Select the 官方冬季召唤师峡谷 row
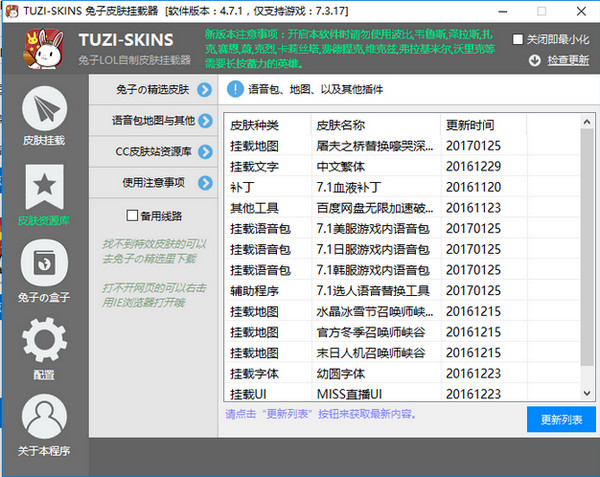The width and height of the screenshot is (600, 477). tap(403, 332)
